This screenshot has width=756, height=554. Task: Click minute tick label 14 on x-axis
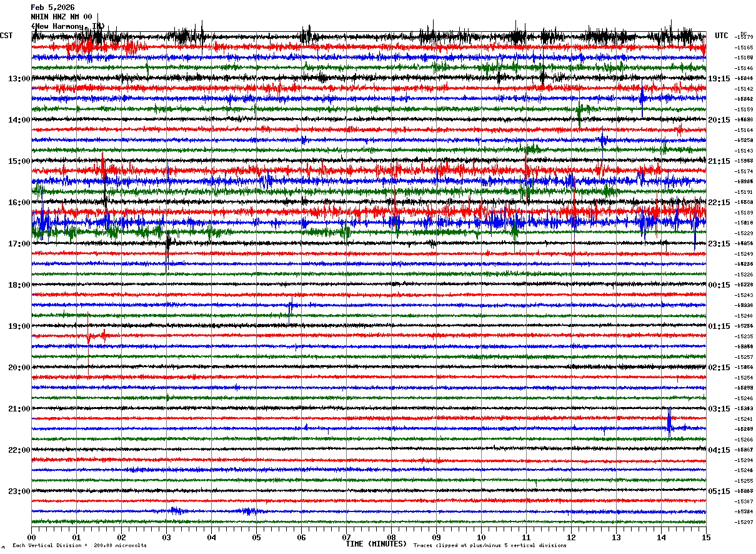tap(661, 537)
